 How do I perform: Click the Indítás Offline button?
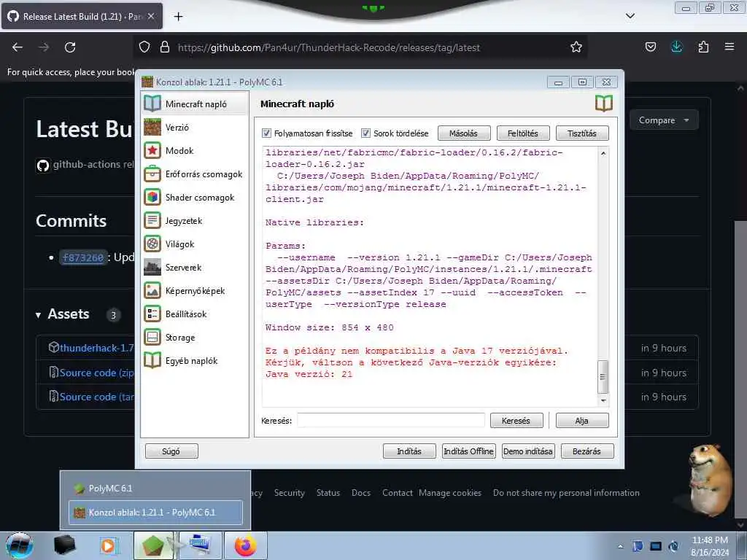[468, 451]
